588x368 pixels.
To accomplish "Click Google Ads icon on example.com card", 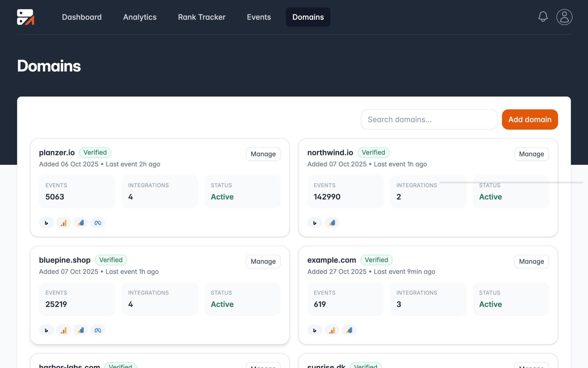I will tap(349, 330).
